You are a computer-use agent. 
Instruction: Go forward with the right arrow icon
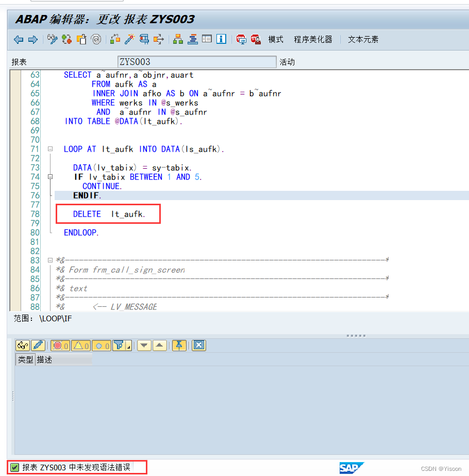pos(33,40)
